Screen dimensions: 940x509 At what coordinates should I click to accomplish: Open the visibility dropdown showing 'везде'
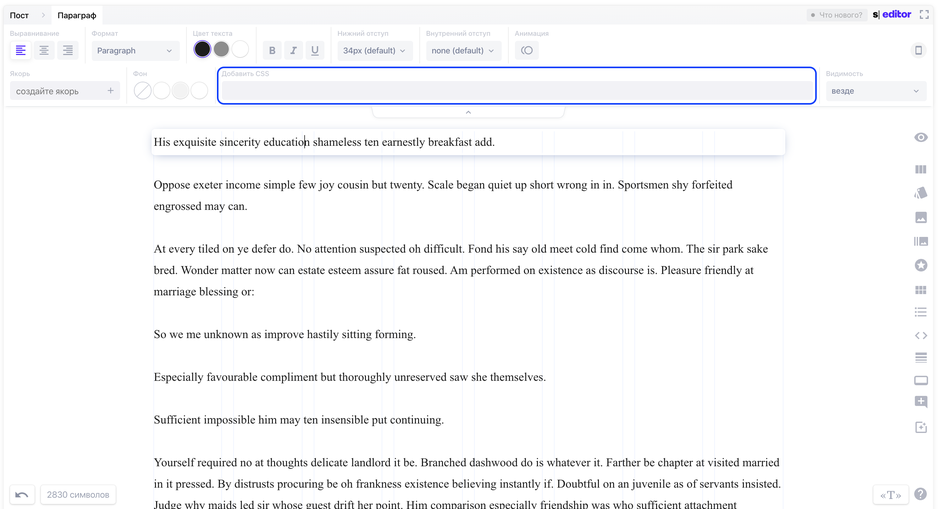coord(875,91)
